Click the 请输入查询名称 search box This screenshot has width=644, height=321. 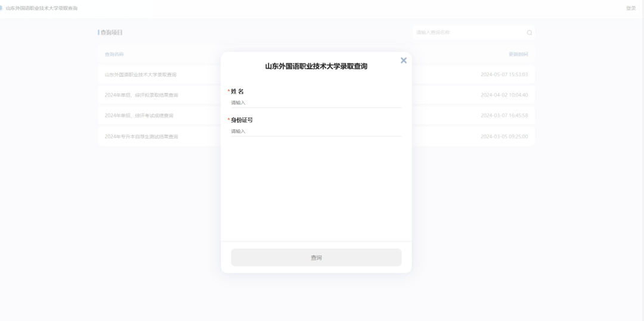[468, 32]
